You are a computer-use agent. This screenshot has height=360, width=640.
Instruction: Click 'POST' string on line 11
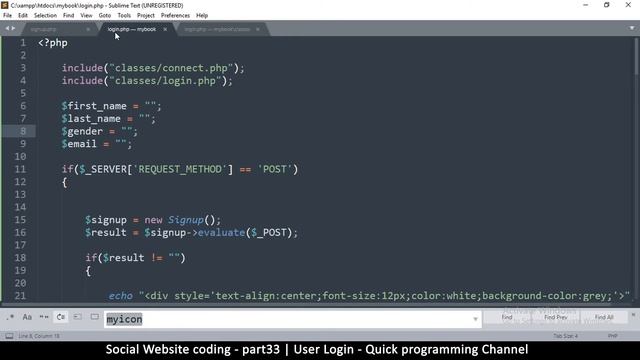coord(275,169)
